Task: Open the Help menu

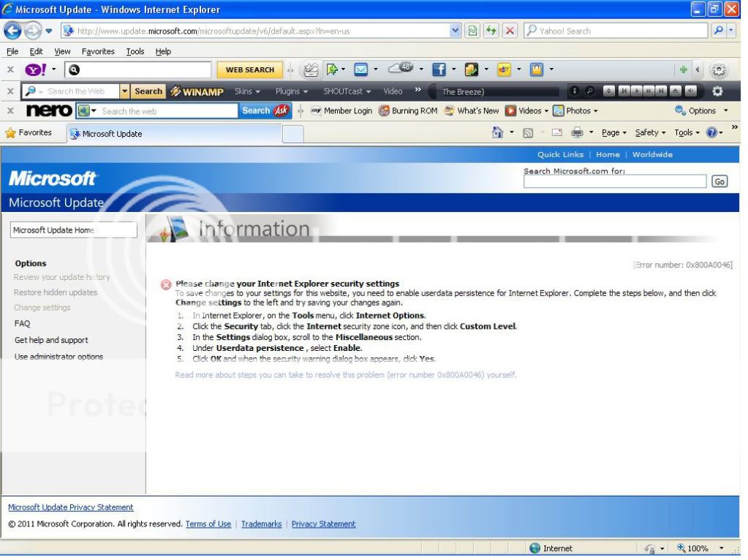Action: pos(163,51)
